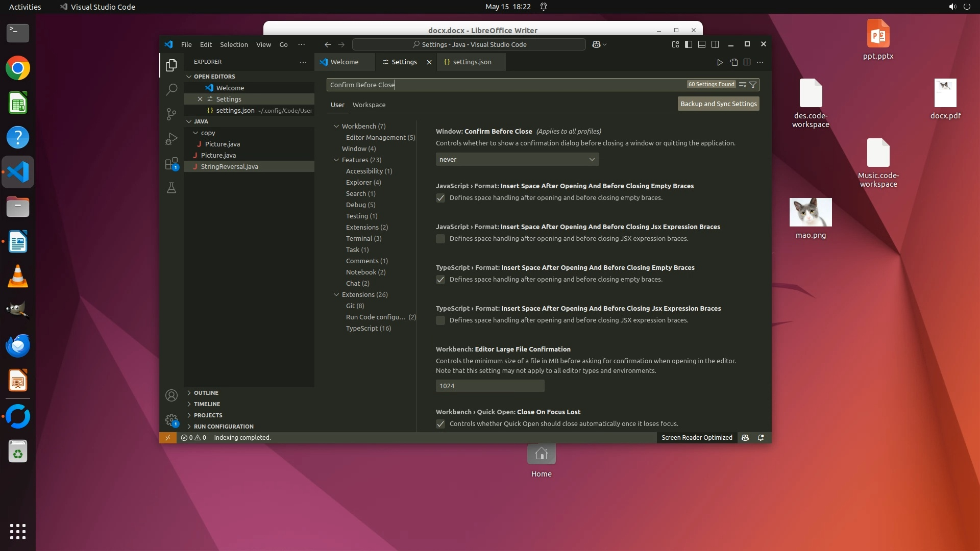
Task: Switch to Workspace settings scope
Action: [x=369, y=105]
